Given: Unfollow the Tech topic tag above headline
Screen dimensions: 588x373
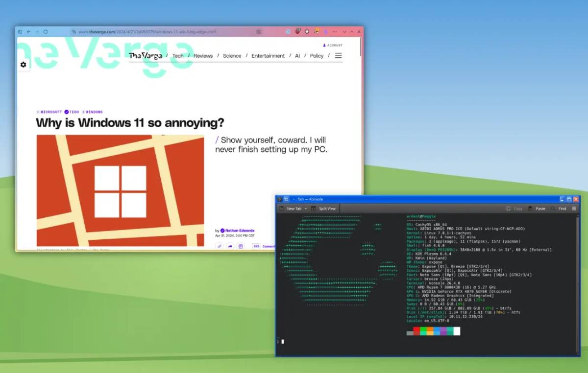Looking at the screenshot, I should (x=72, y=112).
